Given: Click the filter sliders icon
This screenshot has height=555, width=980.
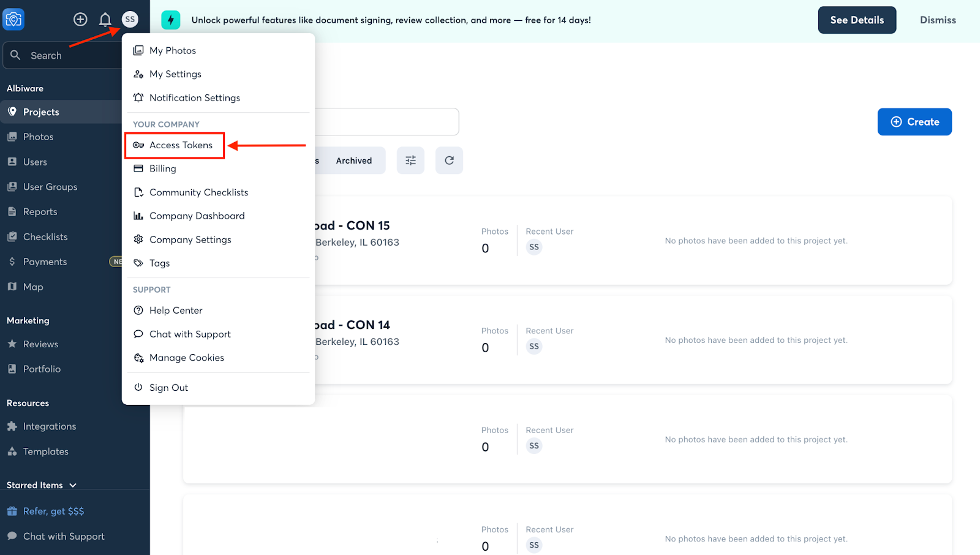Looking at the screenshot, I should tap(410, 160).
